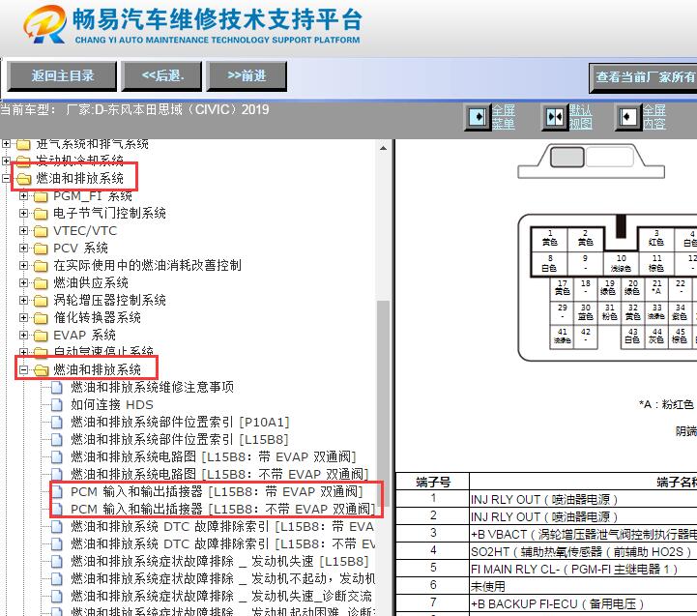Expand the 发动机冷却系统 node

click(x=6, y=161)
